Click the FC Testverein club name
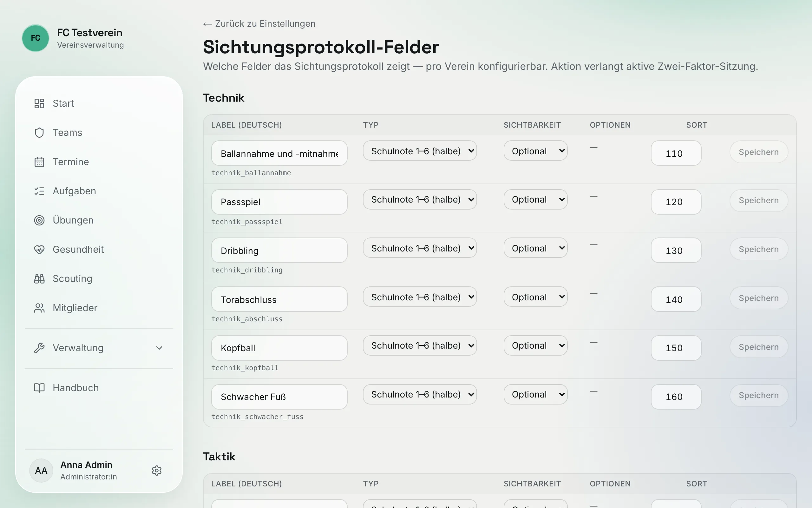The height and width of the screenshot is (508, 812). (89, 33)
